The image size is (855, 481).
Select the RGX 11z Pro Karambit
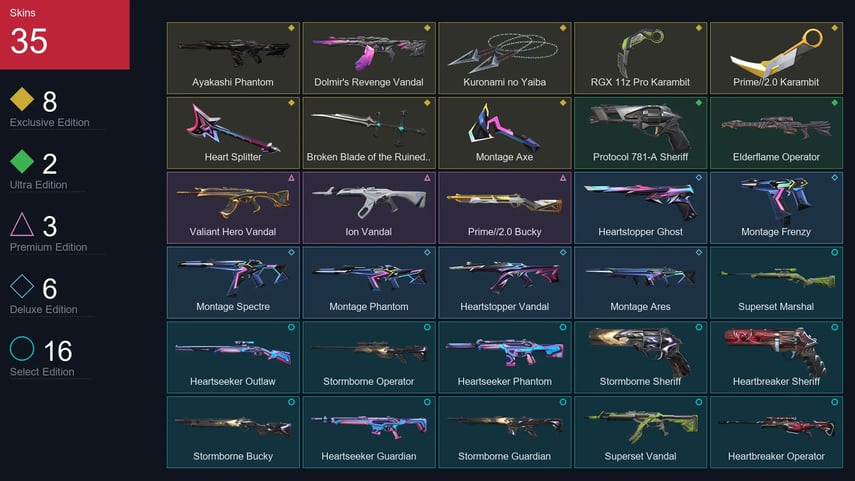coord(640,58)
